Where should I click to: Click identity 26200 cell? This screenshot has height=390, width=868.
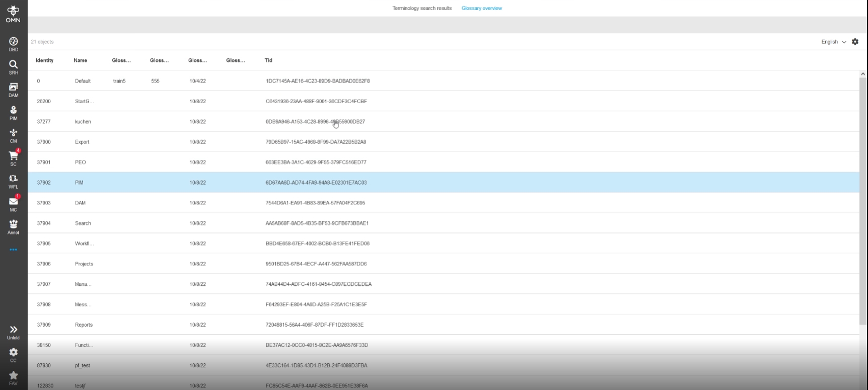tap(44, 101)
